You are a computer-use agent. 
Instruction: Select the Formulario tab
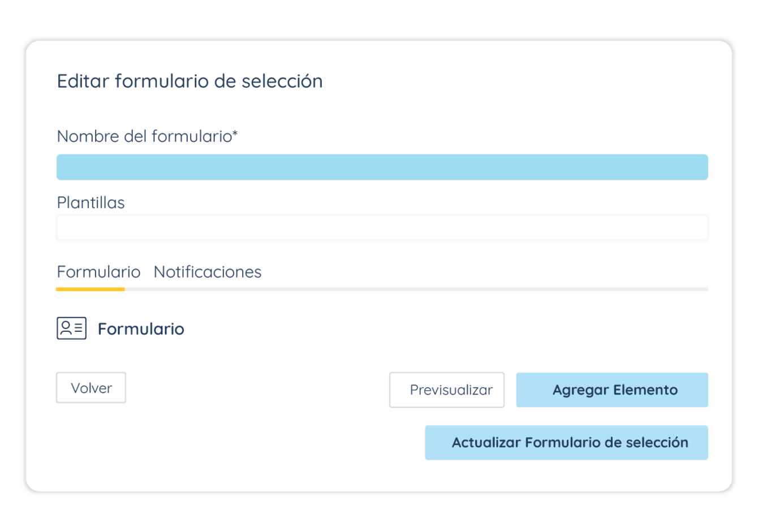(98, 272)
